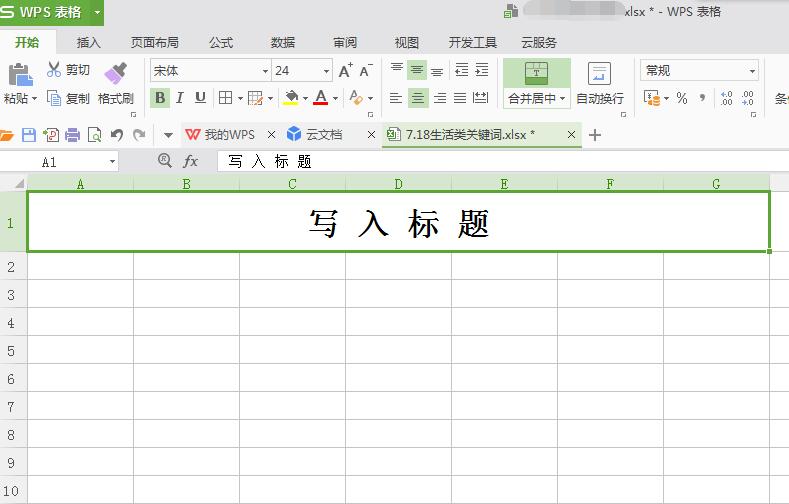
Task: Expand font color dropdown arrow
Action: tap(335, 98)
